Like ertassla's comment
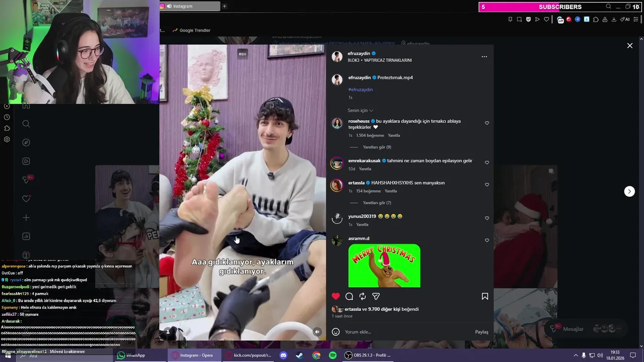The image size is (644, 362). coord(487,185)
